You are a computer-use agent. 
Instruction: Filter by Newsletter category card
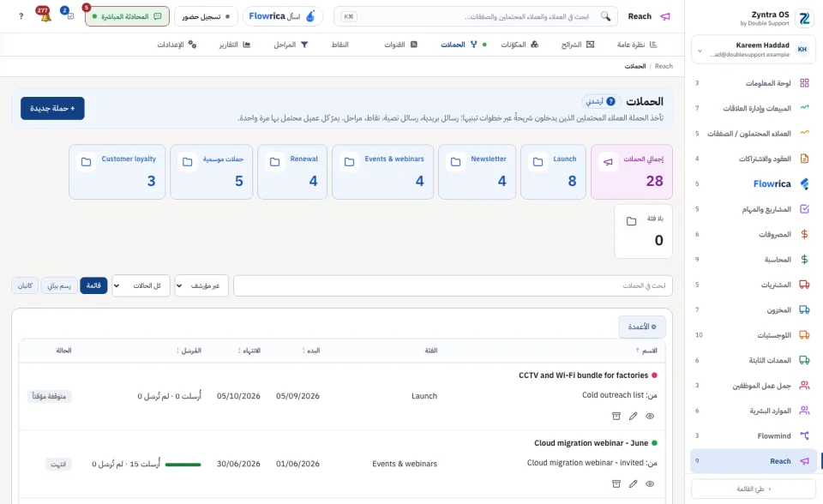pos(478,171)
